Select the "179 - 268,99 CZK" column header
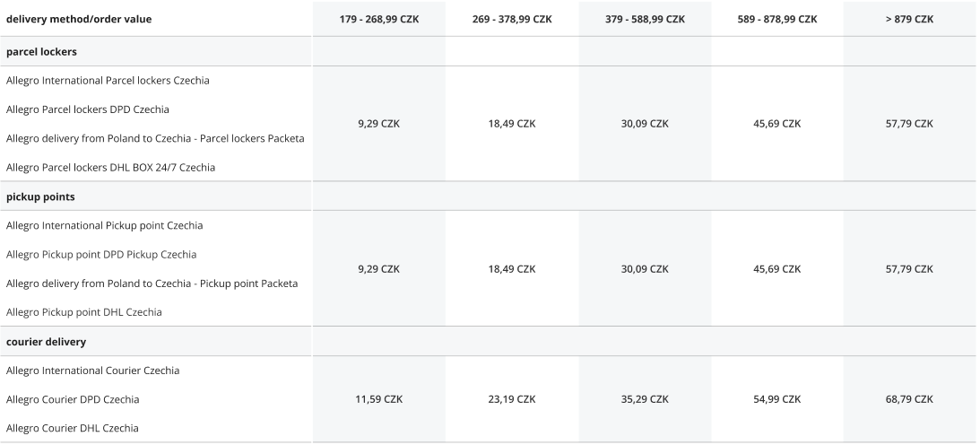The image size is (980, 445). click(x=377, y=20)
